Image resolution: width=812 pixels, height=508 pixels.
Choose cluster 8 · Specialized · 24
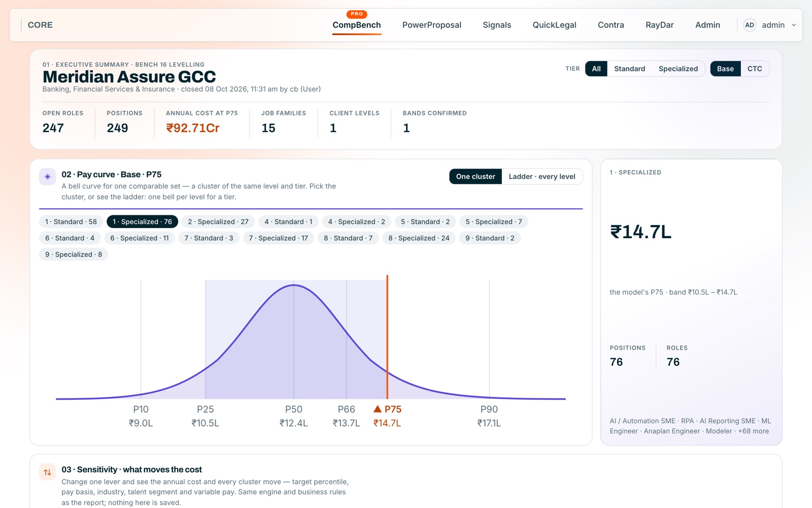(x=419, y=238)
